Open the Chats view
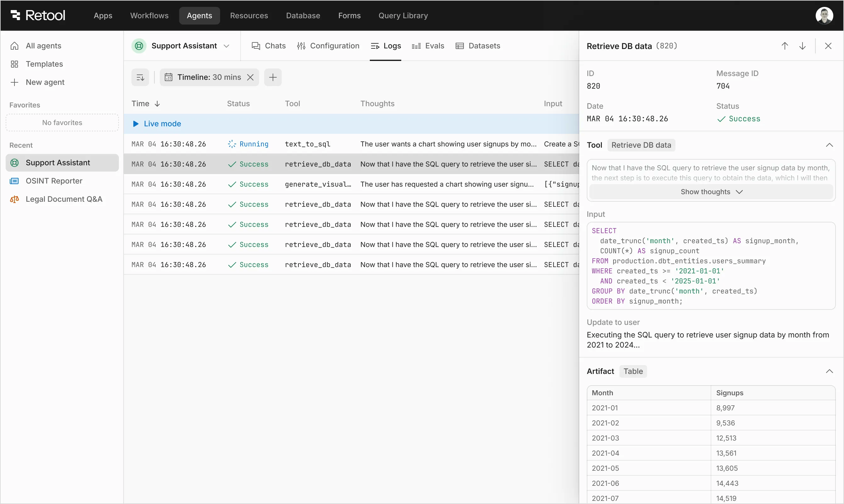The width and height of the screenshot is (844, 504). click(x=268, y=46)
